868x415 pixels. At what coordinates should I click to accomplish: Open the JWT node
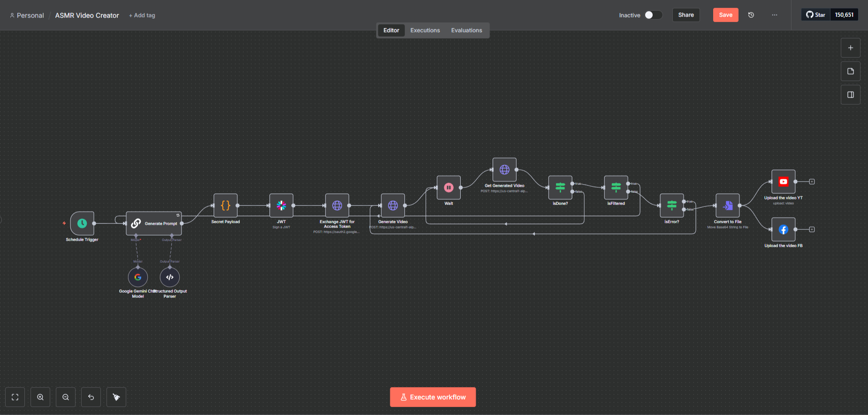pyautogui.click(x=281, y=205)
